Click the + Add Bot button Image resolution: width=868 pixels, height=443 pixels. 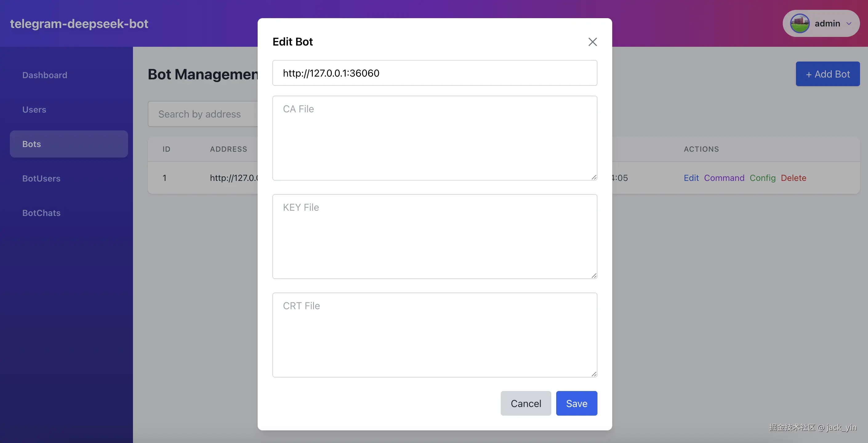pos(827,74)
